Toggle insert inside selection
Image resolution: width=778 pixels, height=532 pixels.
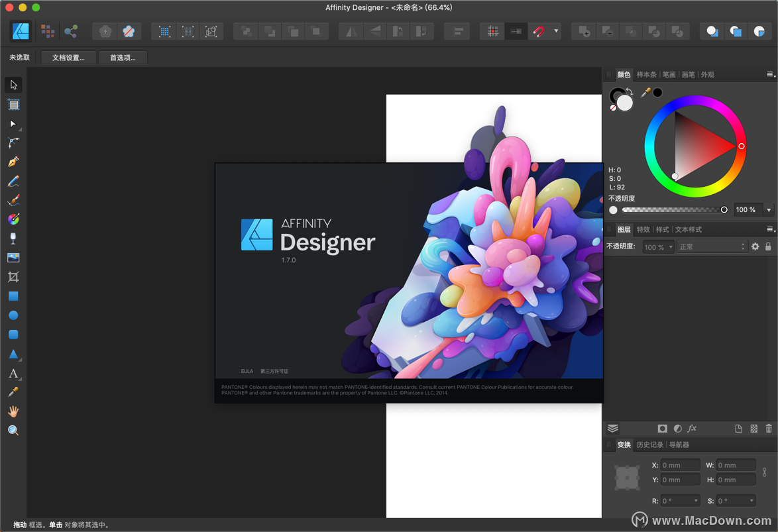[759, 31]
